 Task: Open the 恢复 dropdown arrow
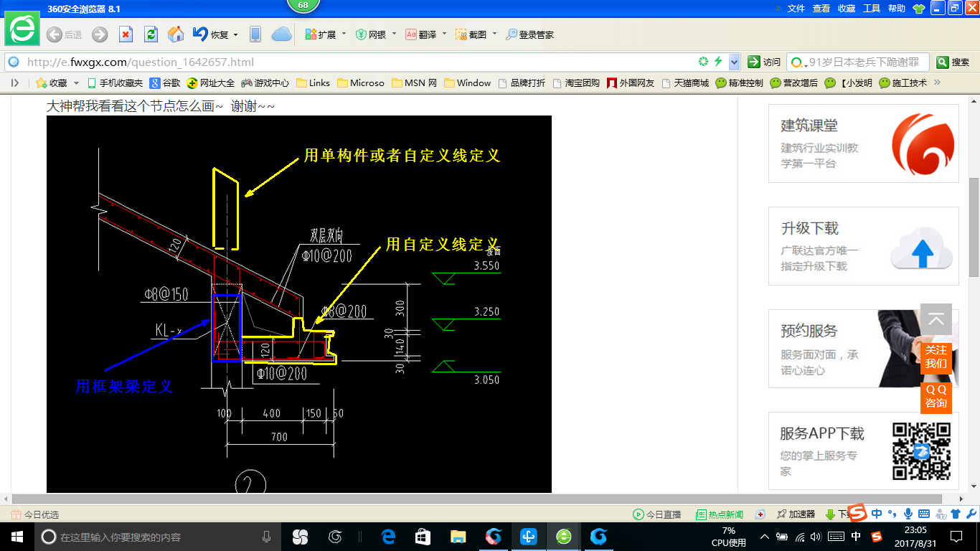(236, 34)
